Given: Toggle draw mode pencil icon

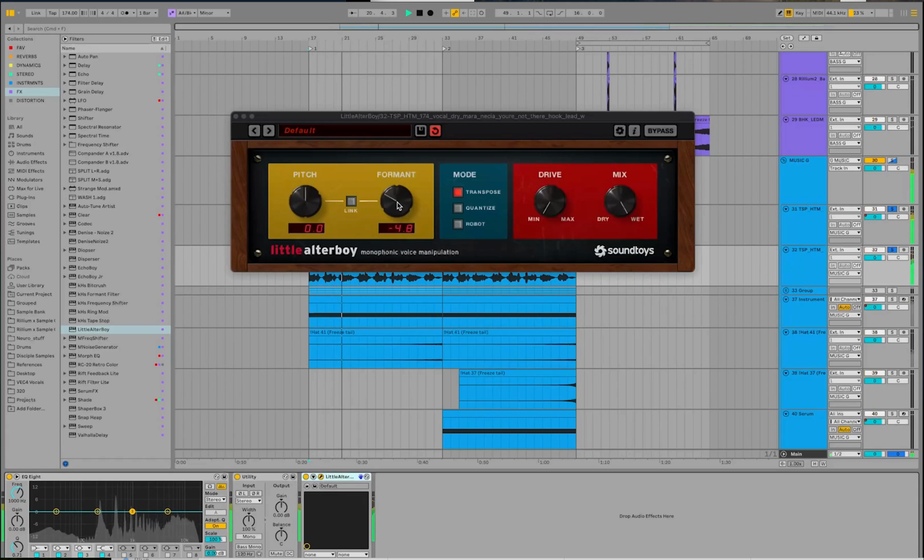Looking at the screenshot, I should pyautogui.click(x=780, y=13).
